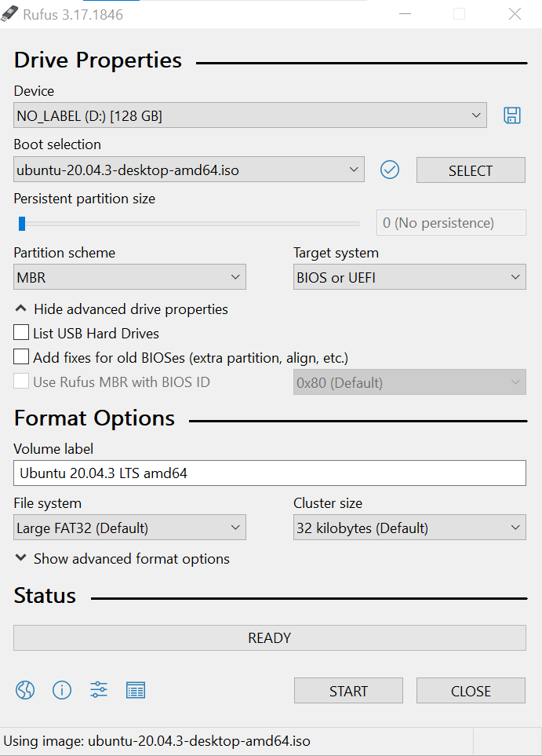
Task: Click into the Volume label text field
Action: pos(270,473)
